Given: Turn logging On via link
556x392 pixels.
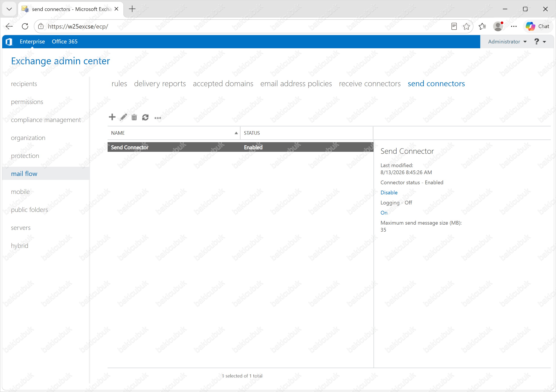Looking at the screenshot, I should tap(384, 213).
